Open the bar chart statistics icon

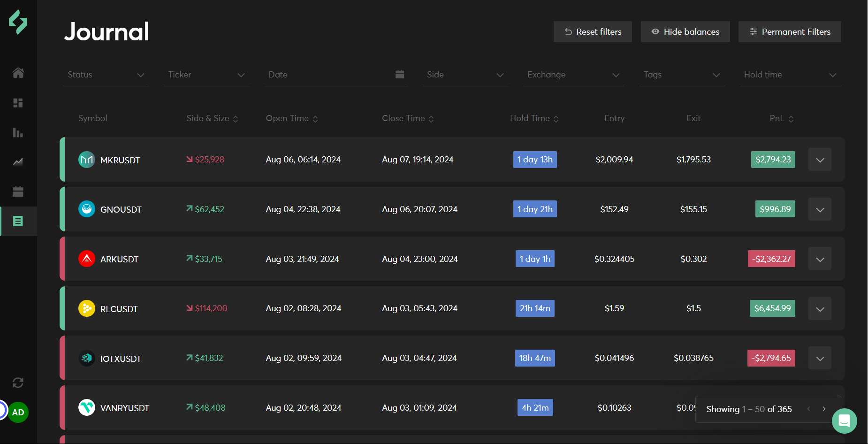[x=18, y=133]
